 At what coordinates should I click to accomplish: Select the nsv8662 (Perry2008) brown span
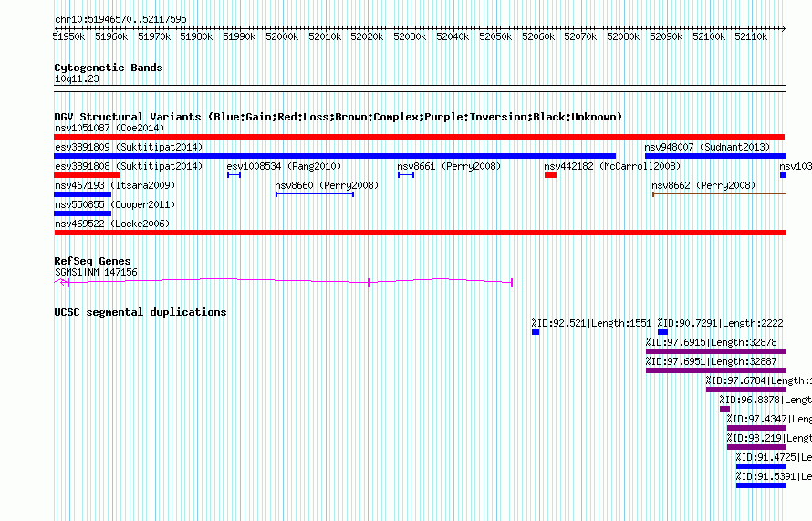click(719, 194)
